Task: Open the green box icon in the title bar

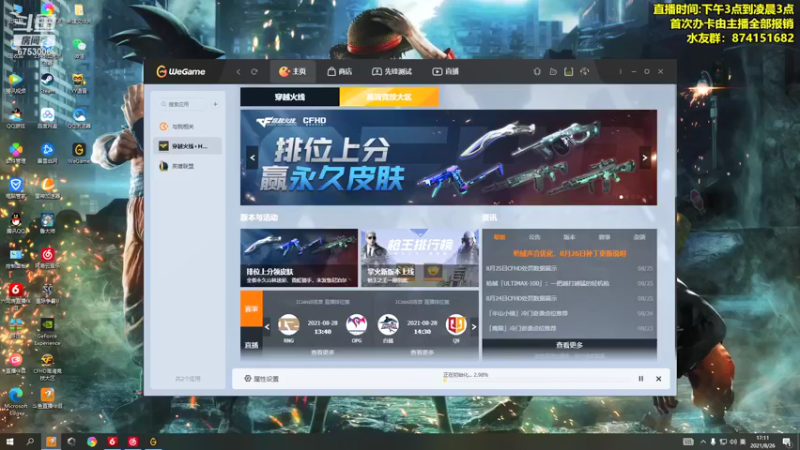Action: point(569,72)
